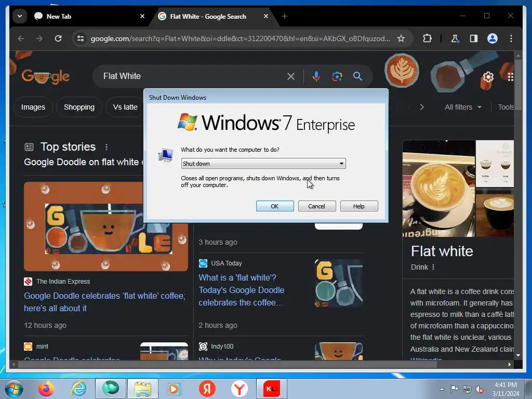The image size is (532, 399).
Task: Open the Chrome profile avatar
Action: click(x=493, y=38)
